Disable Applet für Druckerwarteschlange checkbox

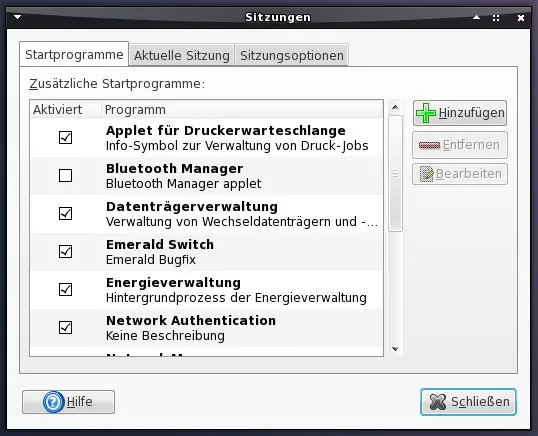(x=65, y=138)
